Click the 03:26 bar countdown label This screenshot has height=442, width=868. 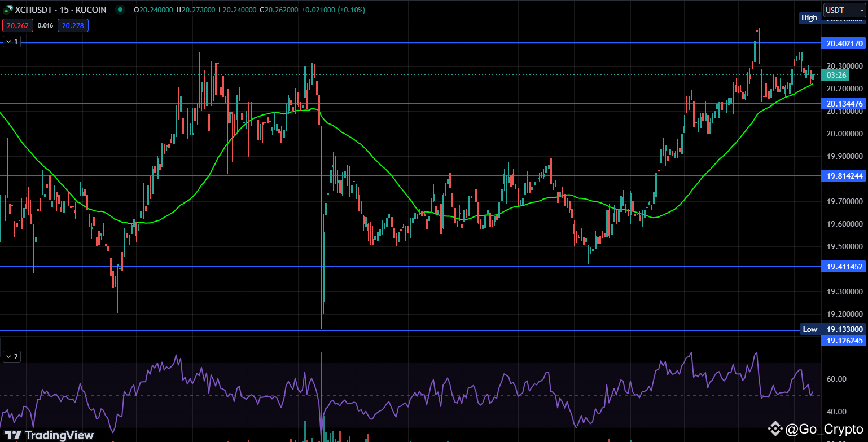point(835,75)
